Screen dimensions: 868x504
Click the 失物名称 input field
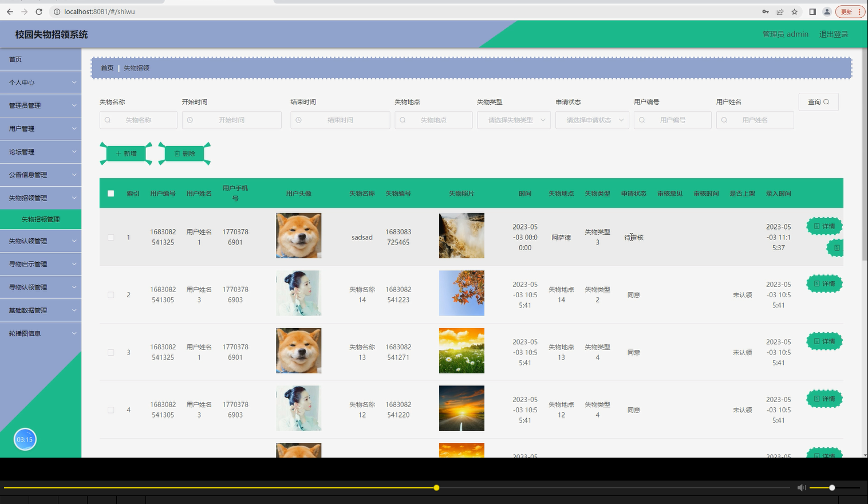139,120
